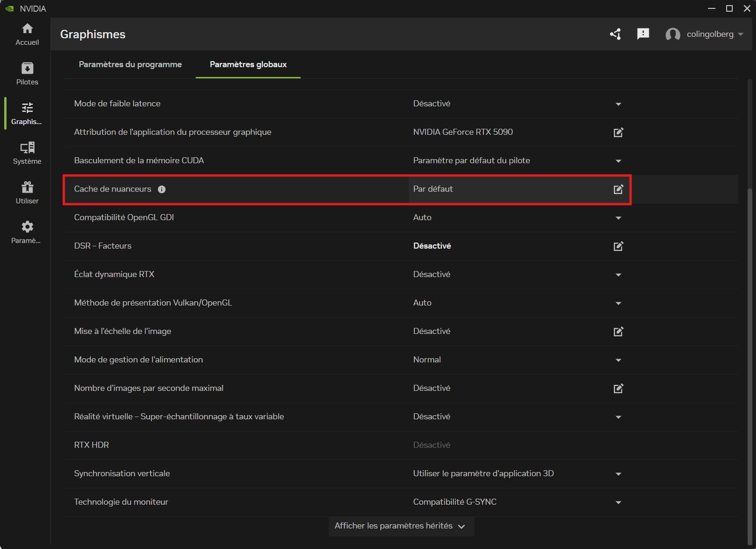The image size is (756, 549).
Task: Click the info icon beside Cache de nuanceurs
Action: coord(162,189)
